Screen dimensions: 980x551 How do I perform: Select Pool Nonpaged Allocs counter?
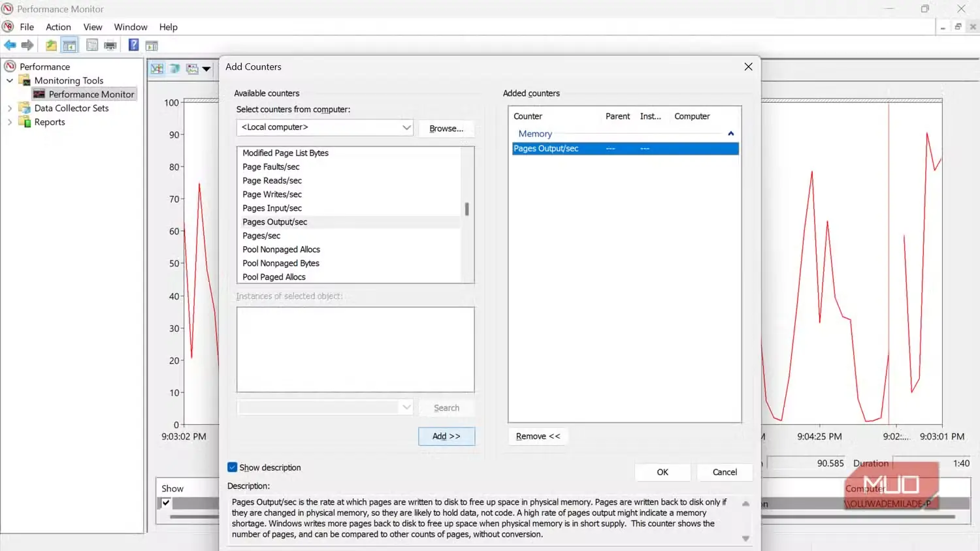tap(348, 249)
